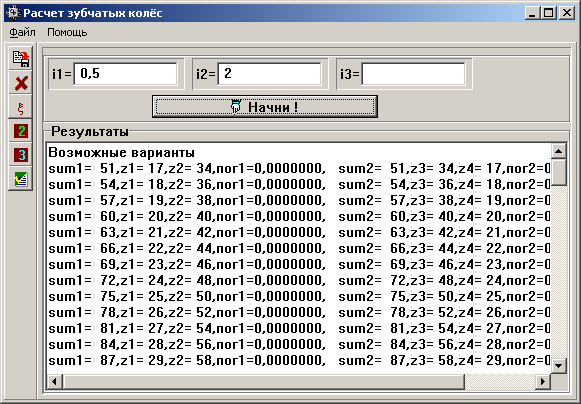Click the red X clear icon
The image size is (581, 404).
[x=21, y=83]
